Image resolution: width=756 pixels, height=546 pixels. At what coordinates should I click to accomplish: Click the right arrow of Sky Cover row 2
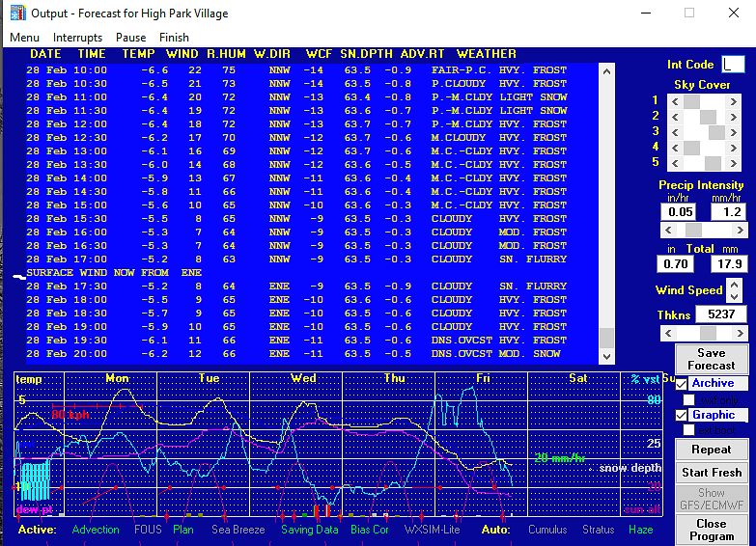[734, 117]
